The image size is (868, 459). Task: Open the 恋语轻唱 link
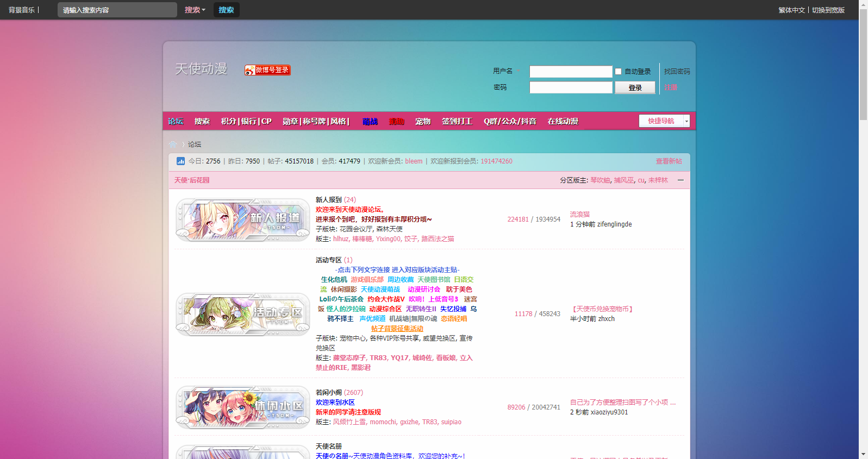[x=454, y=319]
